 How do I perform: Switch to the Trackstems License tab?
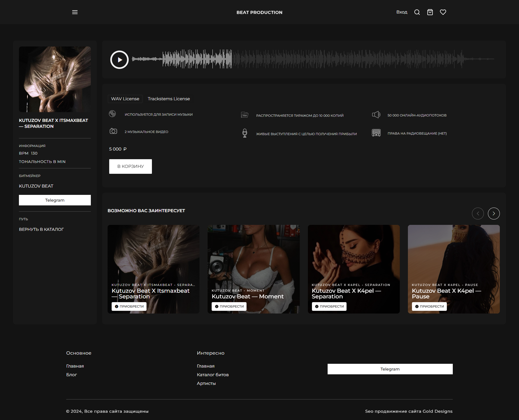point(169,99)
